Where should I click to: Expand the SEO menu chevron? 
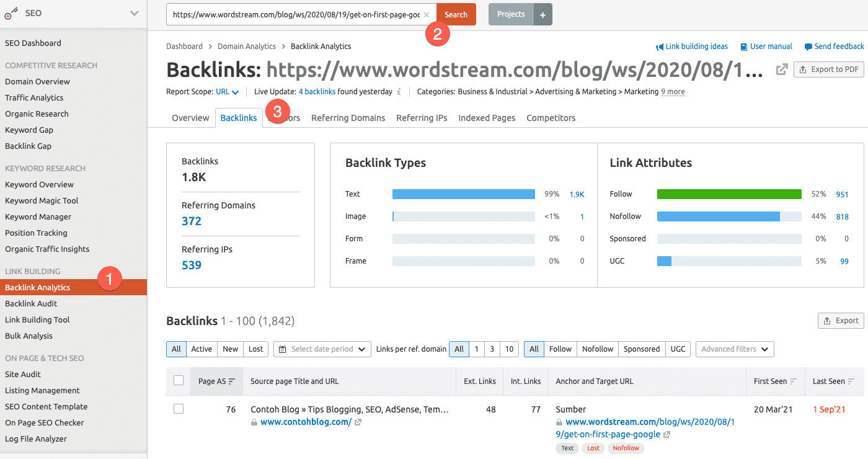tap(135, 13)
